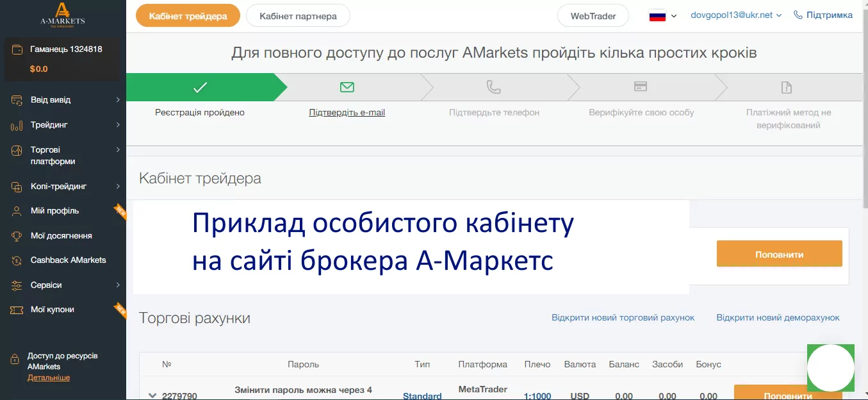Click the document payment method step icon
This screenshot has height=400, width=868.
(x=786, y=87)
